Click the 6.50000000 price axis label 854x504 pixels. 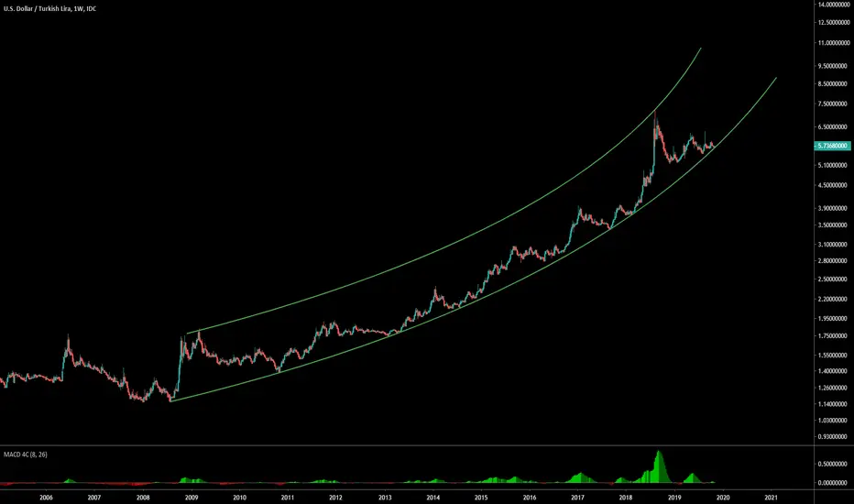pyautogui.click(x=833, y=127)
